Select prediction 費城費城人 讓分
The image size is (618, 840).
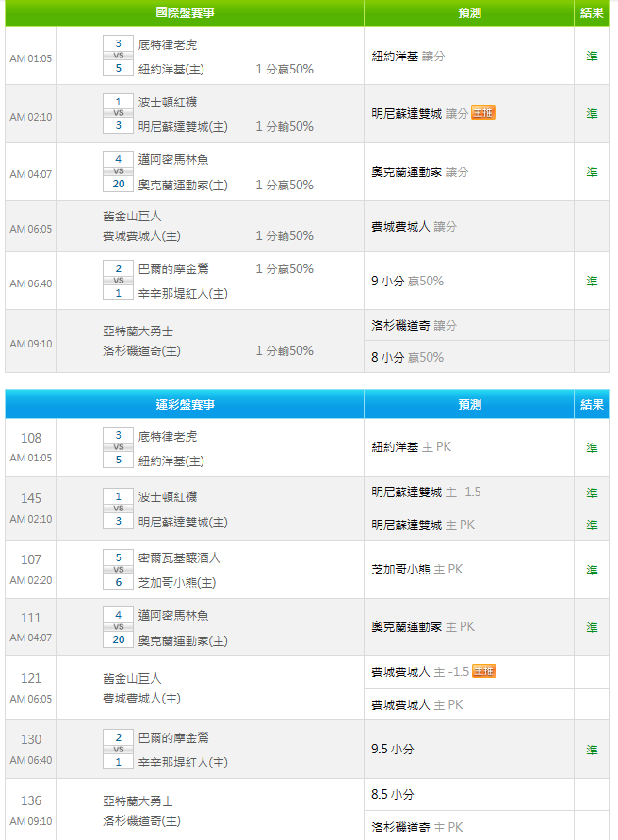pyautogui.click(x=414, y=227)
